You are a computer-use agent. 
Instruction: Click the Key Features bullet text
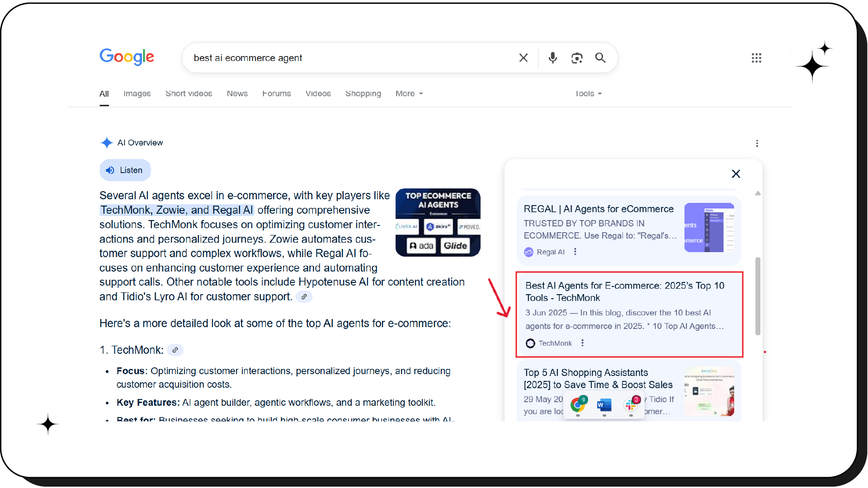click(x=276, y=403)
